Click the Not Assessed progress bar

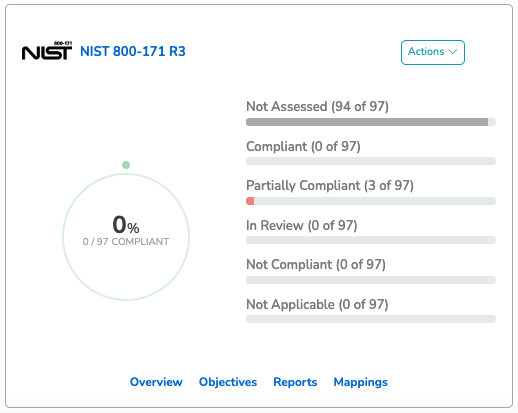[371, 122]
